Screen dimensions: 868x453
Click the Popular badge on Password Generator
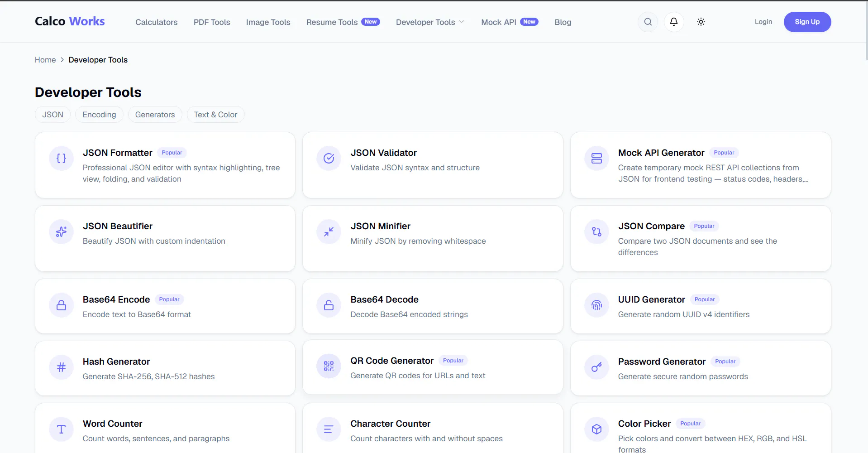tap(725, 361)
